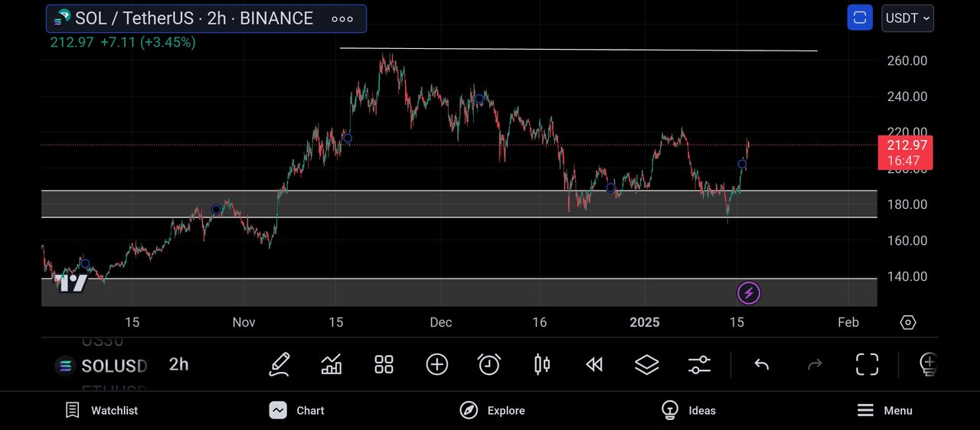Viewport: 980px width, 430px height.
Task: Open the alert clock icon
Action: [489, 364]
